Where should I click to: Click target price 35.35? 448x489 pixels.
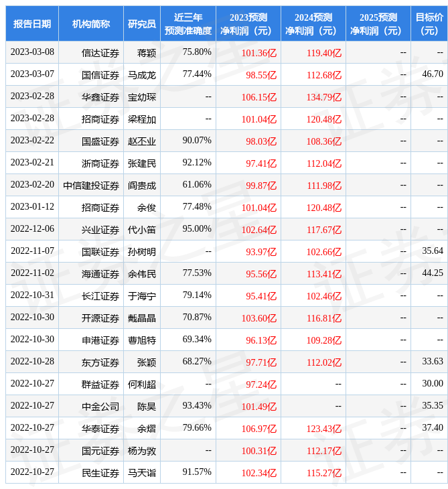point(433,406)
